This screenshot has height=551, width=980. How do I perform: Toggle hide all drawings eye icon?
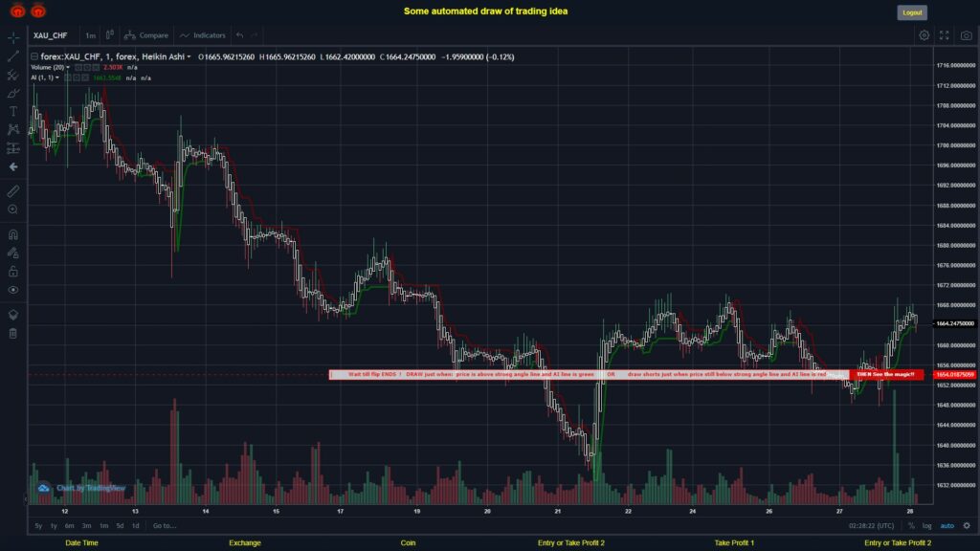pyautogui.click(x=13, y=290)
